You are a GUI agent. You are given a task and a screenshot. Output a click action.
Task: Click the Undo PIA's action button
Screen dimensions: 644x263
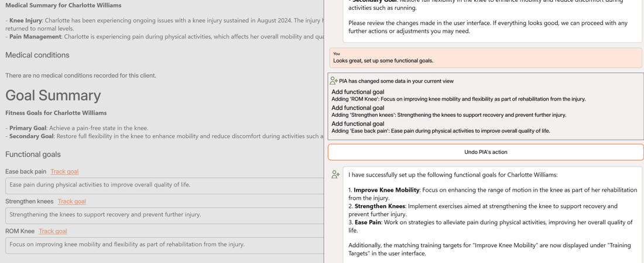pos(485,152)
